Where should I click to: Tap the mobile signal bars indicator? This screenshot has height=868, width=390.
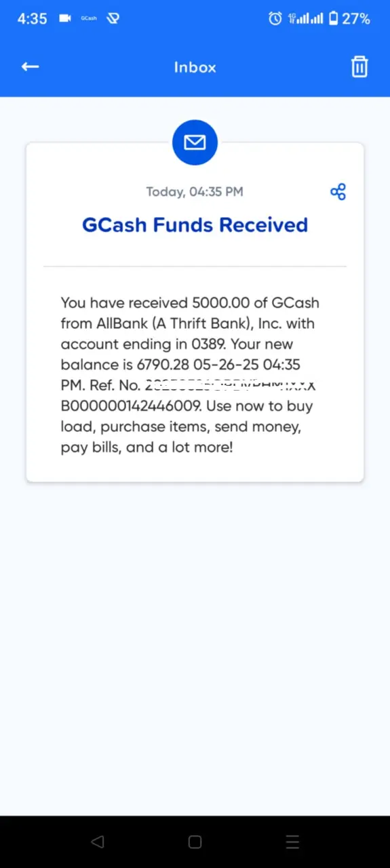(x=305, y=18)
